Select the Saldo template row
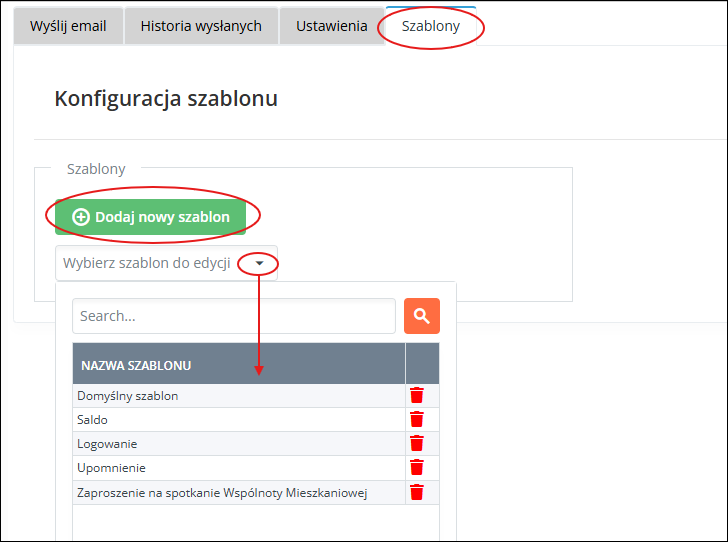Image resolution: width=728 pixels, height=542 pixels. click(x=92, y=420)
